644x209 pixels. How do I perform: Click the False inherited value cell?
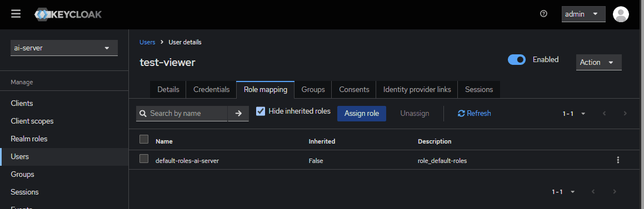(316, 161)
